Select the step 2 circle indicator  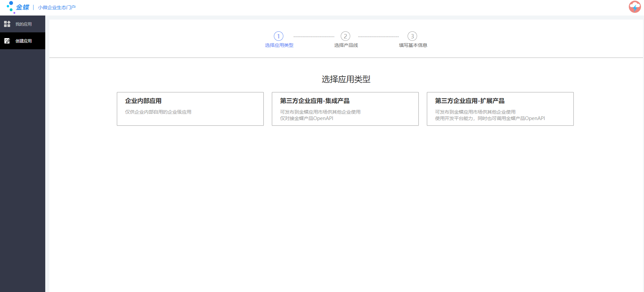(345, 36)
